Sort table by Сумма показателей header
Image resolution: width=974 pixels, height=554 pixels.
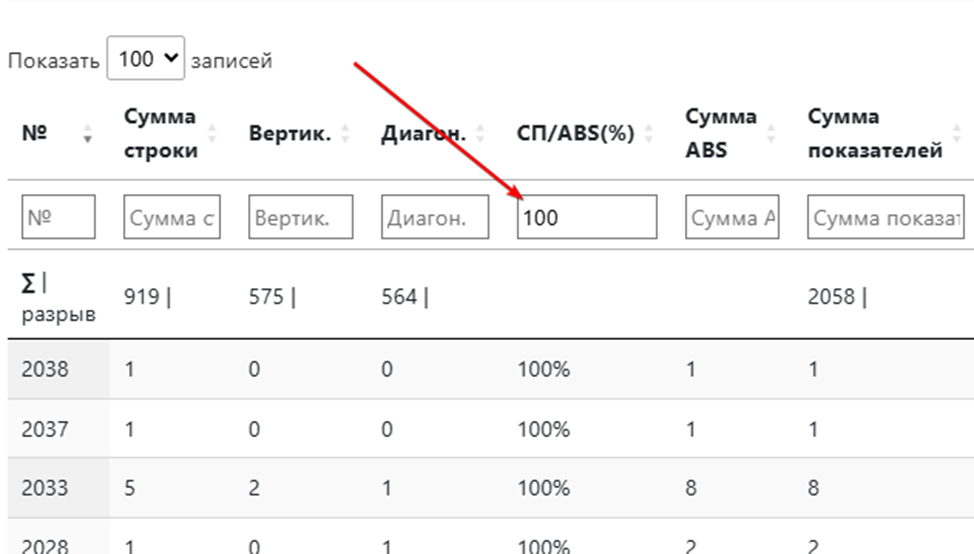click(x=874, y=134)
